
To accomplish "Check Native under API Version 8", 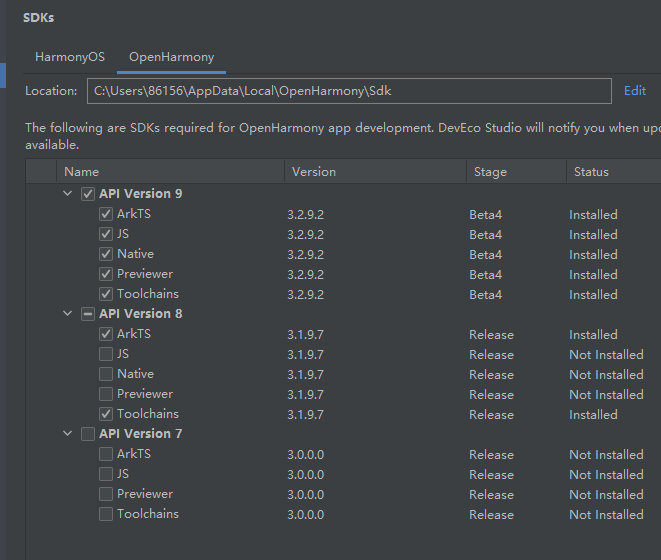I will [106, 374].
